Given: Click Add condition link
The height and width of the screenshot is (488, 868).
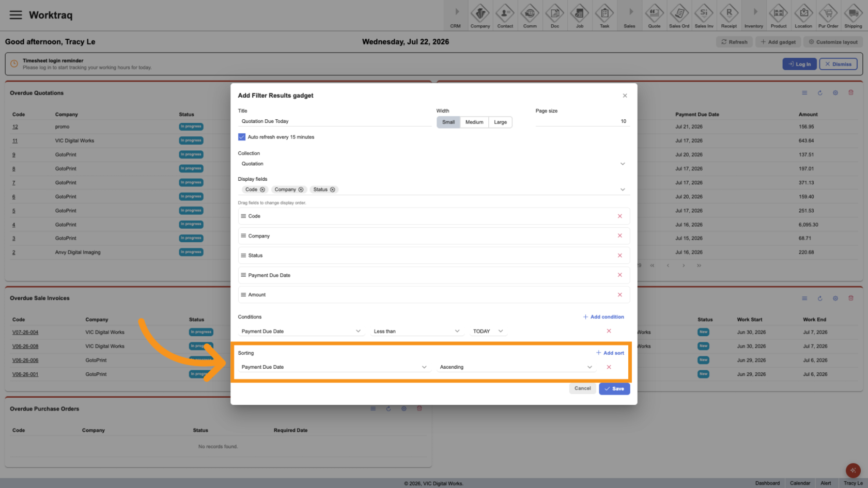Looking at the screenshot, I should [603, 317].
